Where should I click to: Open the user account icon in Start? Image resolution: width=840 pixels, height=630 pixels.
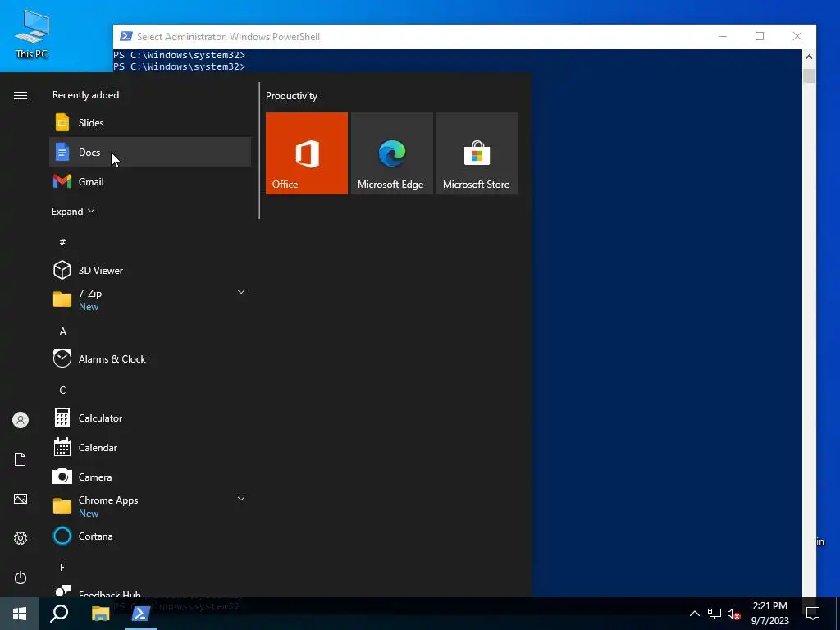21,420
